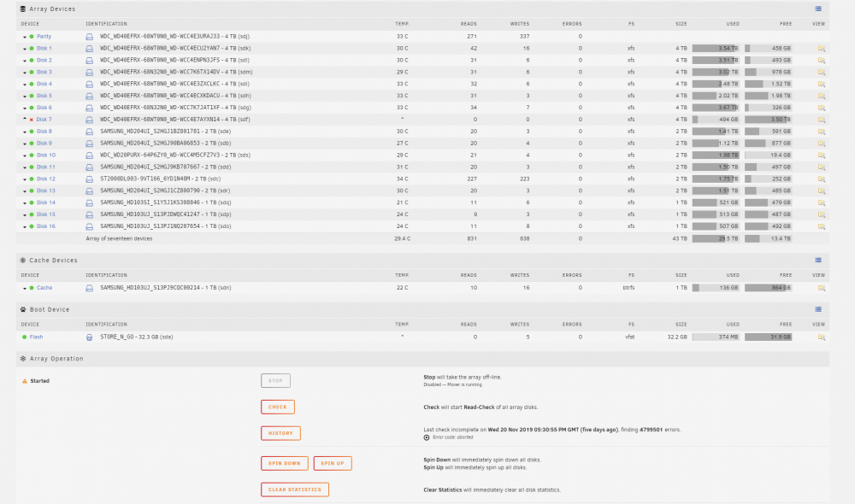The height and width of the screenshot is (504, 855).
Task: Toggle the Disk 3 green status indicator
Action: 32,72
